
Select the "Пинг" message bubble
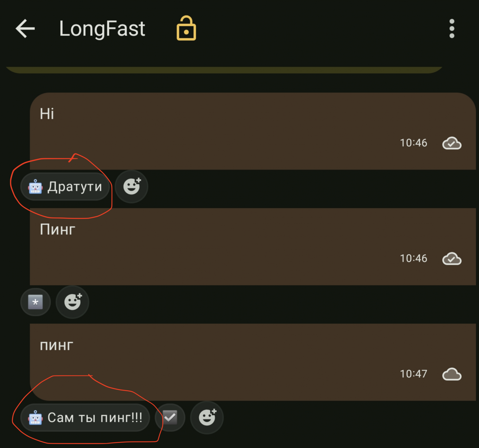215,246
